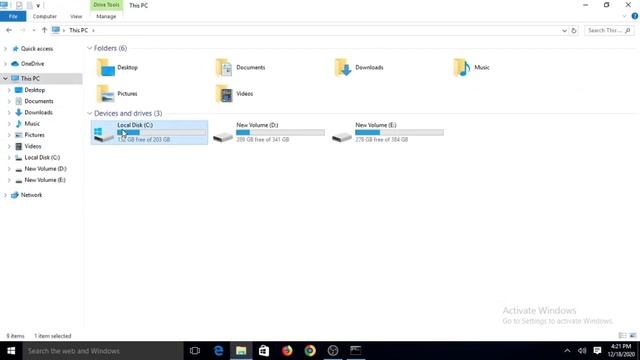Open the Documents folder icon in Folders
This screenshot has height=360, width=640.
click(224, 68)
